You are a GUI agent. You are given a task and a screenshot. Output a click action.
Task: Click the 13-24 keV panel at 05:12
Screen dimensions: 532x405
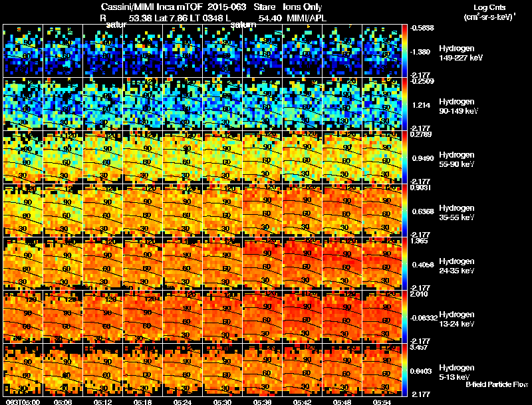pos(103,317)
